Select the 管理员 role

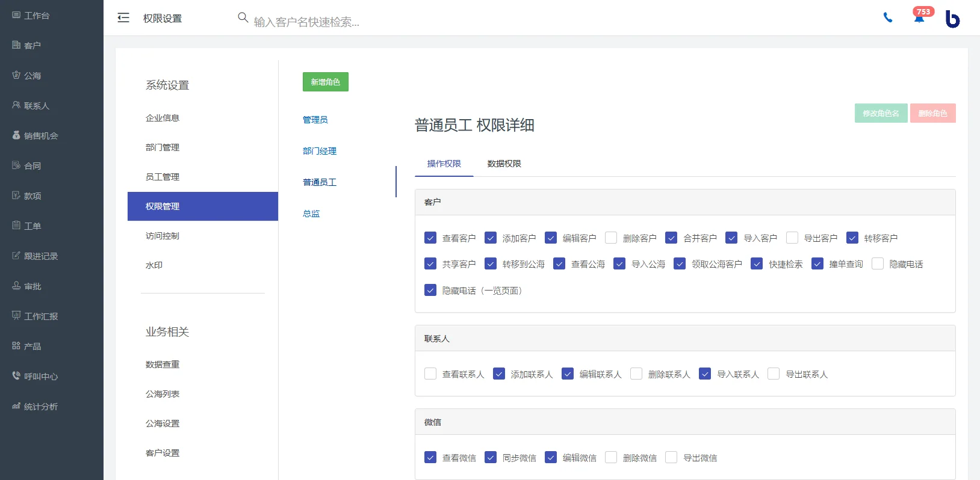[315, 120]
